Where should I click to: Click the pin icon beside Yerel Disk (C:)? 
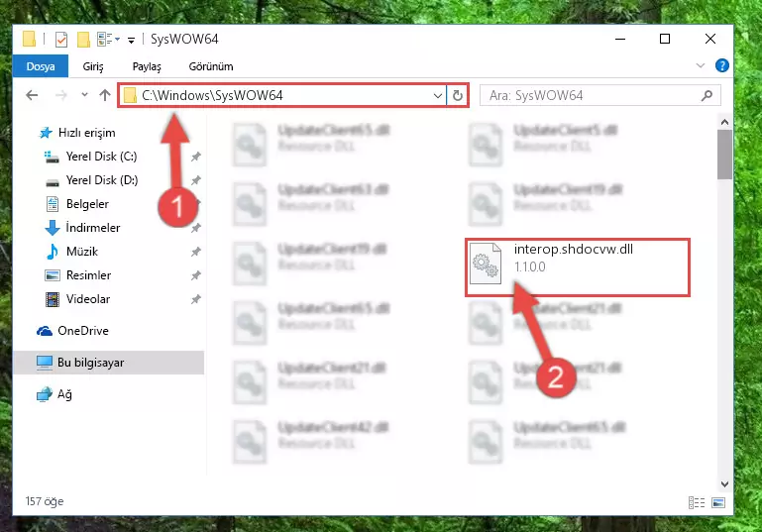tap(195, 157)
